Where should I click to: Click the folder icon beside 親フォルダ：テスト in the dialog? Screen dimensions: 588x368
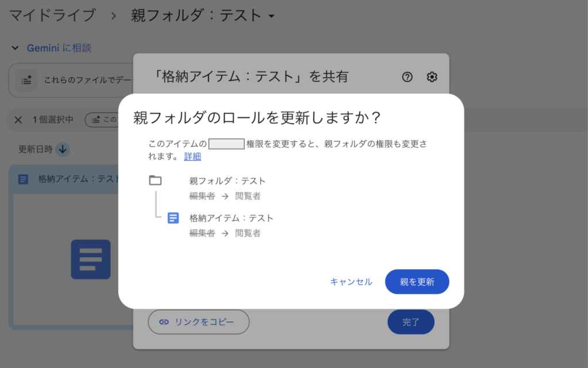[x=155, y=181]
